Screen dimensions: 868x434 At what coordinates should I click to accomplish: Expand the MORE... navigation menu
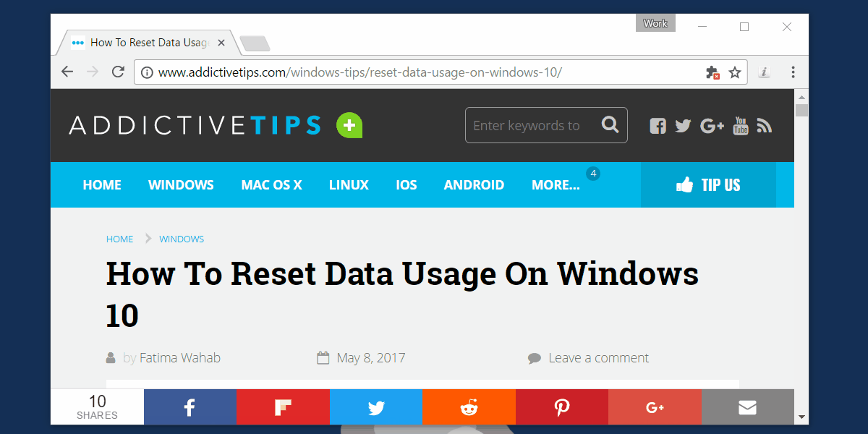point(556,184)
